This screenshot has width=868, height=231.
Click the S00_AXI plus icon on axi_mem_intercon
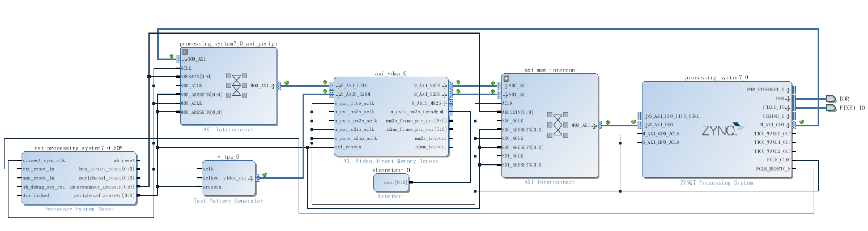point(505,86)
